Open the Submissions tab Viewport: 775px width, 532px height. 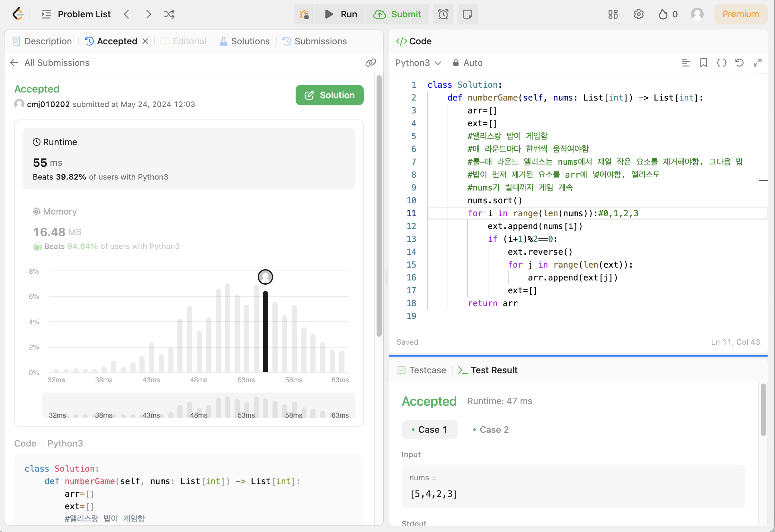point(315,41)
